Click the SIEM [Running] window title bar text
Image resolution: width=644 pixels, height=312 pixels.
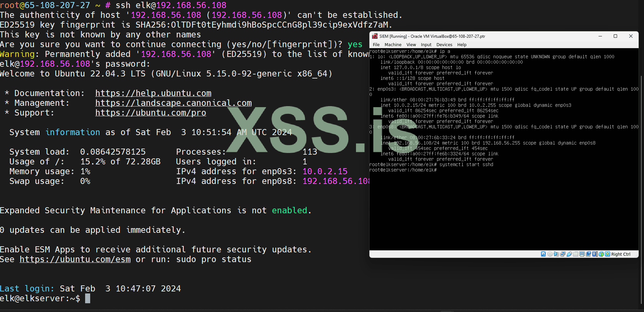(x=432, y=36)
